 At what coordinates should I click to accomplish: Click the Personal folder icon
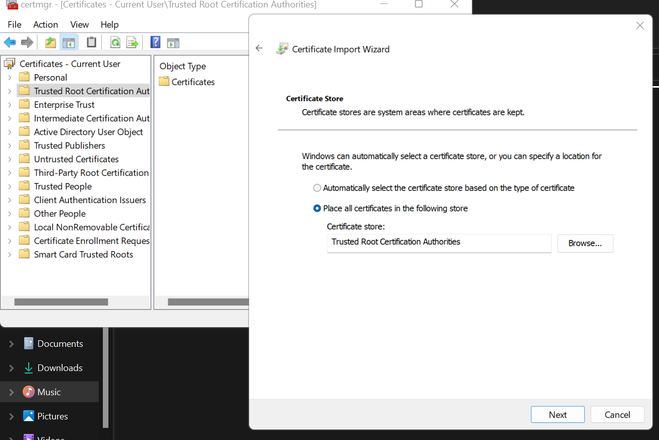tap(24, 77)
